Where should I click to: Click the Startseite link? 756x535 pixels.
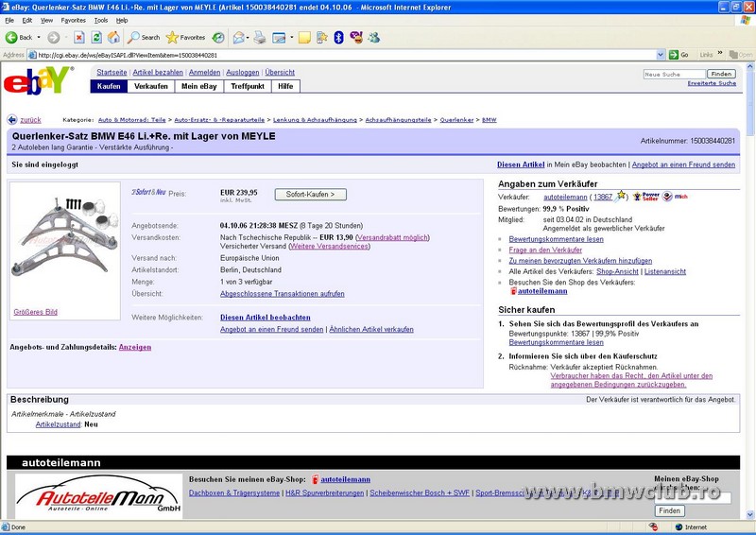point(112,73)
